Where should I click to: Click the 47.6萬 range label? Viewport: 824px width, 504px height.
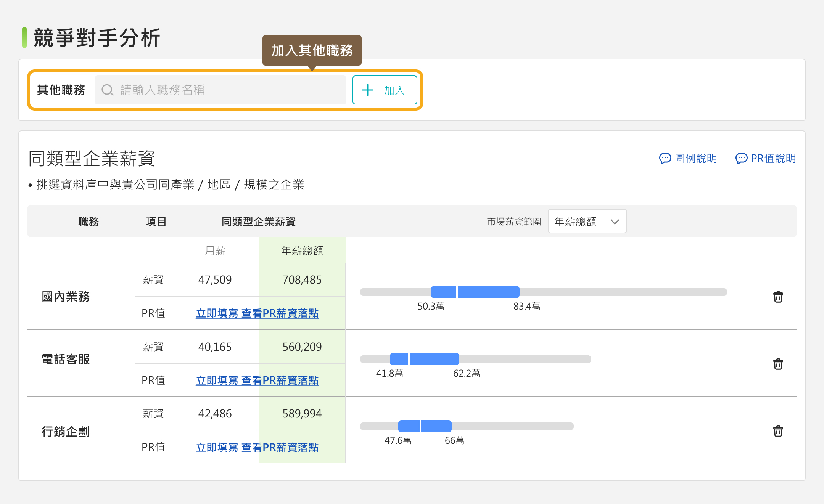tap(398, 440)
